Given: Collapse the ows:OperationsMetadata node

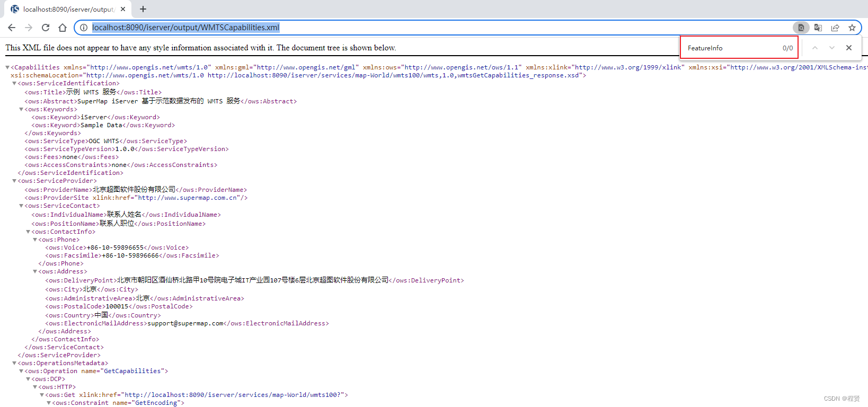Looking at the screenshot, I should click(x=14, y=363).
